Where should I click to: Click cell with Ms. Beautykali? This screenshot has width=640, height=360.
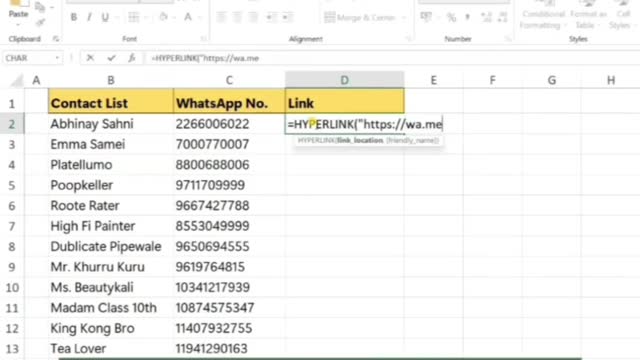tap(111, 287)
